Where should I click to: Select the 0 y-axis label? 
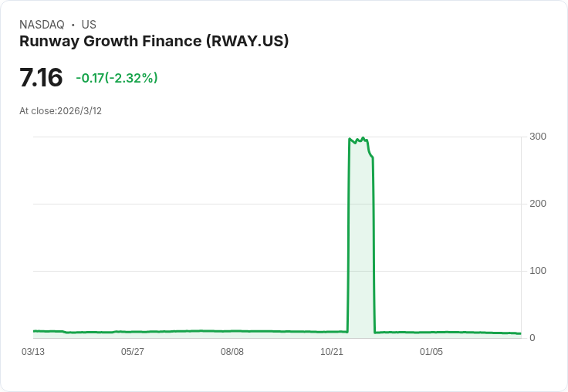pyautogui.click(x=532, y=338)
